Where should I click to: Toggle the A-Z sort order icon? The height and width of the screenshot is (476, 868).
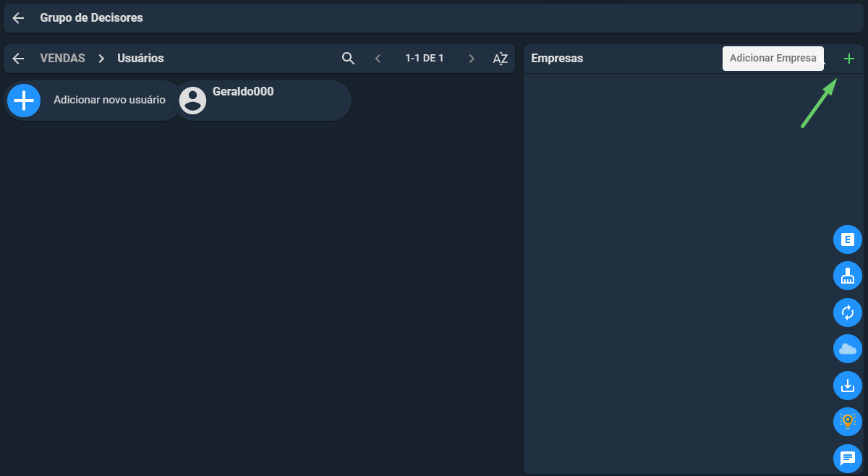coord(501,59)
